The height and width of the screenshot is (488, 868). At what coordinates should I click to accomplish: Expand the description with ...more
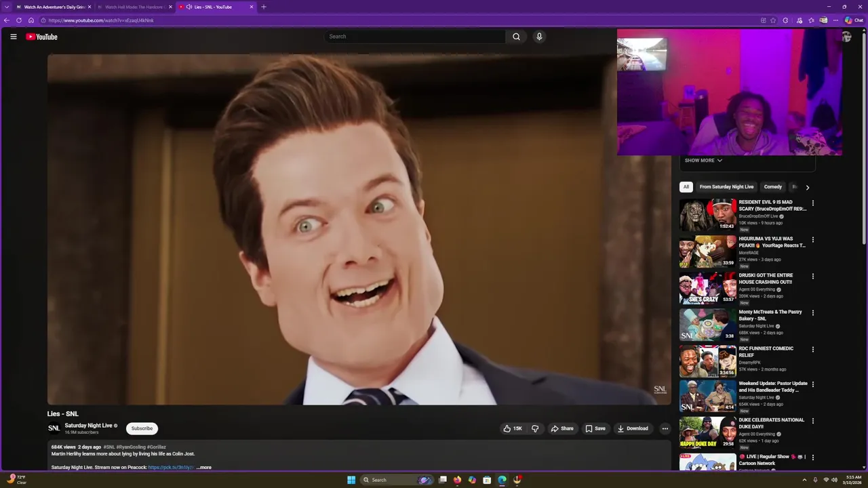(x=204, y=467)
